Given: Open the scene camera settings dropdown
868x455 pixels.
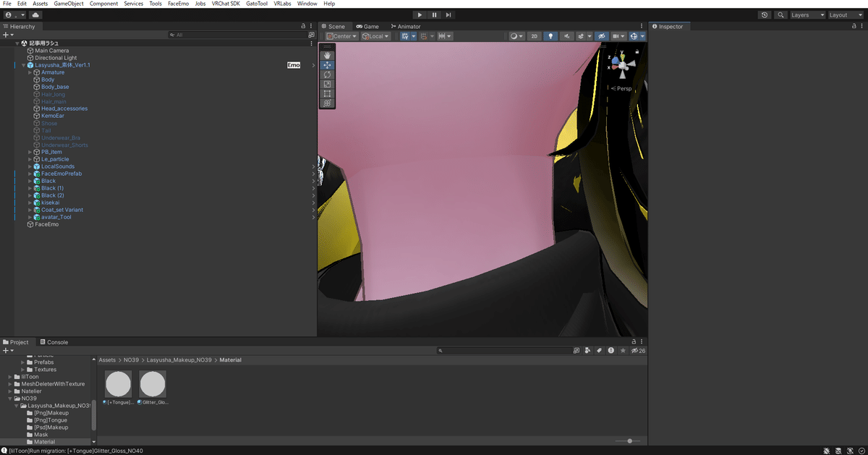Looking at the screenshot, I should coord(618,36).
